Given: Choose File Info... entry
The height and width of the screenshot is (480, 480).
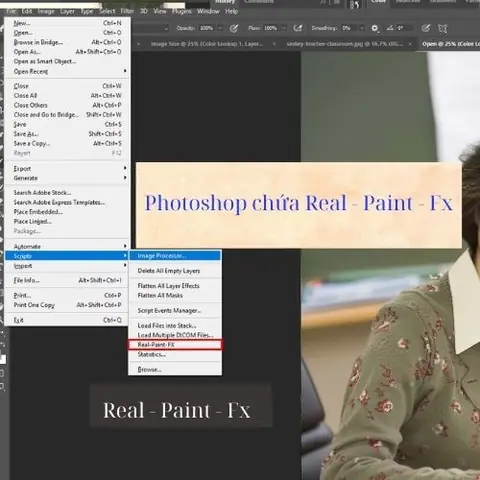Looking at the screenshot, I should click(x=66, y=280).
